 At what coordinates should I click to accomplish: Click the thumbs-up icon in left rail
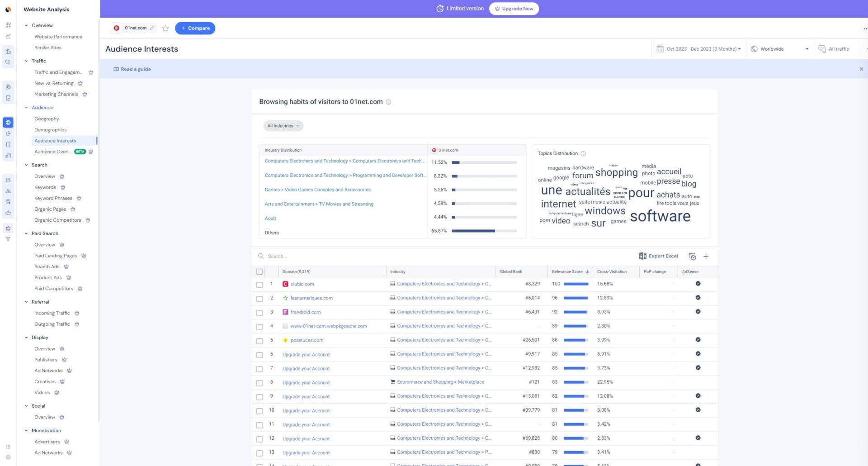[x=8, y=213]
